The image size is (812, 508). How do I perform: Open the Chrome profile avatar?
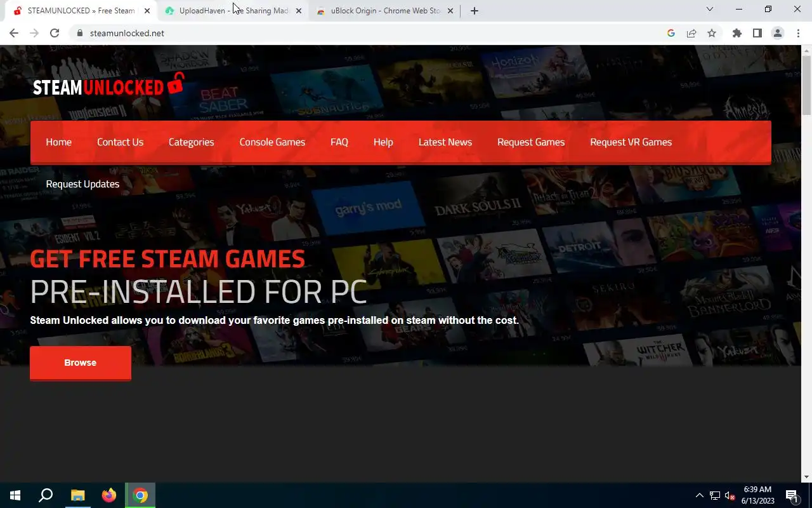[x=778, y=33]
